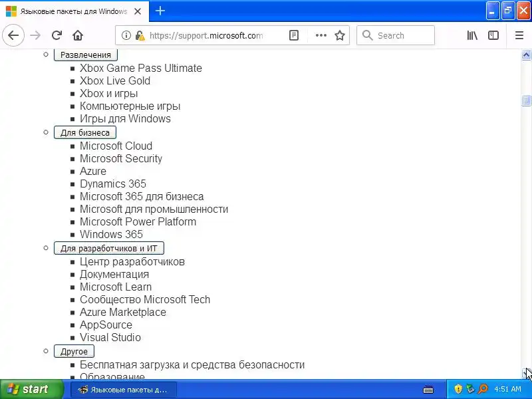The image size is (532, 399).
Task: Open Microsoft Power Platform link
Action: click(138, 222)
